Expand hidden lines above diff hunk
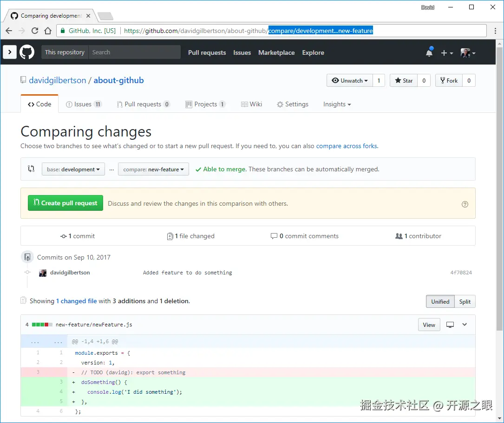The height and width of the screenshot is (423, 504). click(x=44, y=341)
